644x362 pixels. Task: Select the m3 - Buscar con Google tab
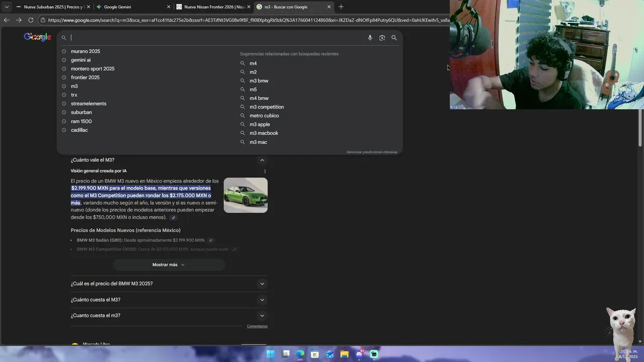click(x=294, y=7)
